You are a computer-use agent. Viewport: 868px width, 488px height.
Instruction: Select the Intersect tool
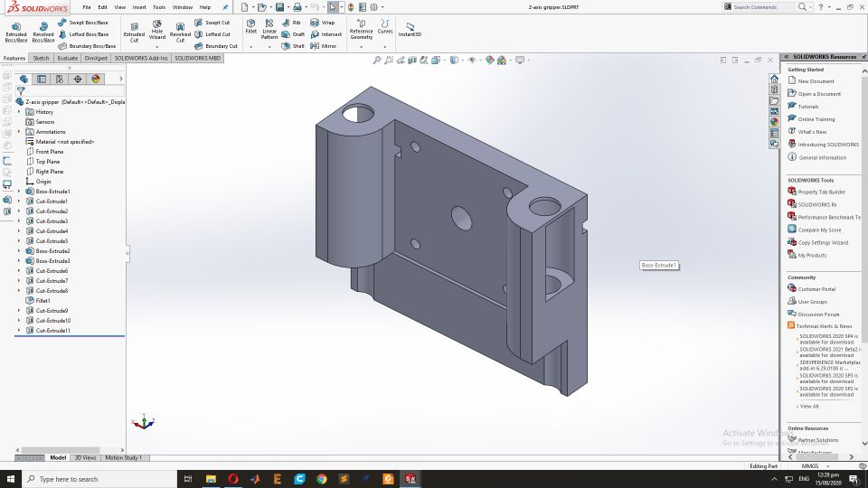coord(325,34)
